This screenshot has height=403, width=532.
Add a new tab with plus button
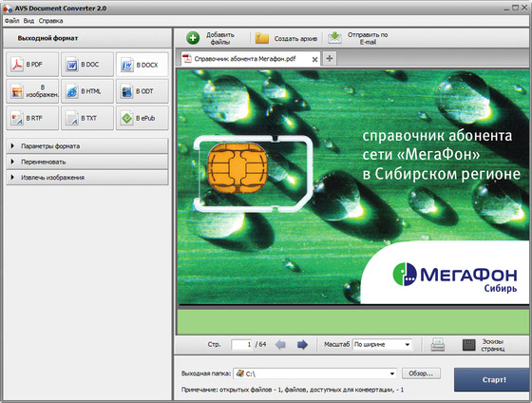click(329, 58)
